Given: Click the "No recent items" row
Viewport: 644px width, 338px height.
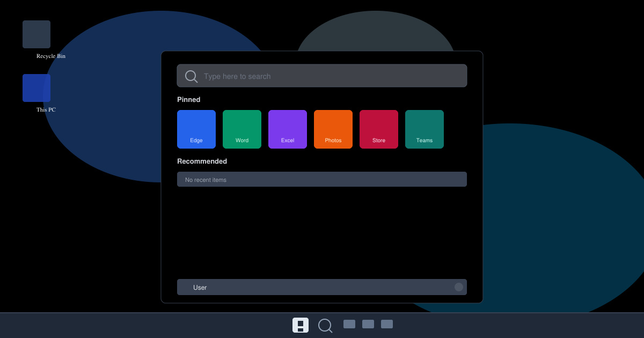Looking at the screenshot, I should (x=322, y=179).
